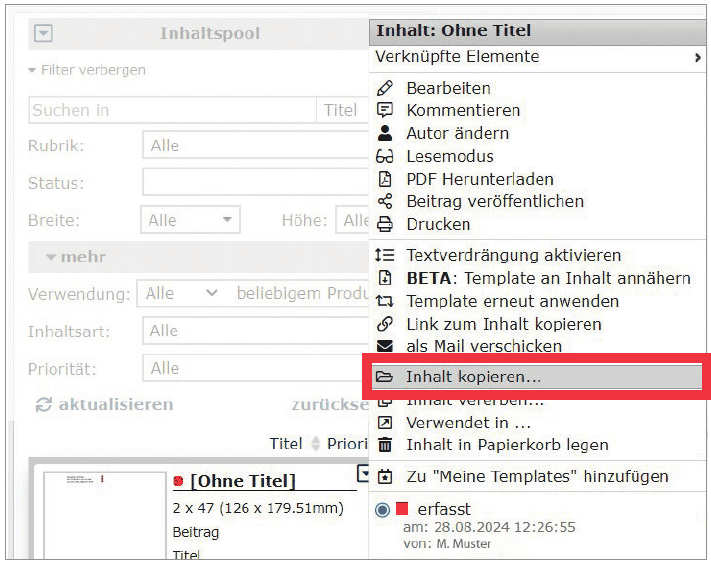Click the envelope icon for als Mail verschicken
This screenshot has width=711, height=564.
coord(385,346)
